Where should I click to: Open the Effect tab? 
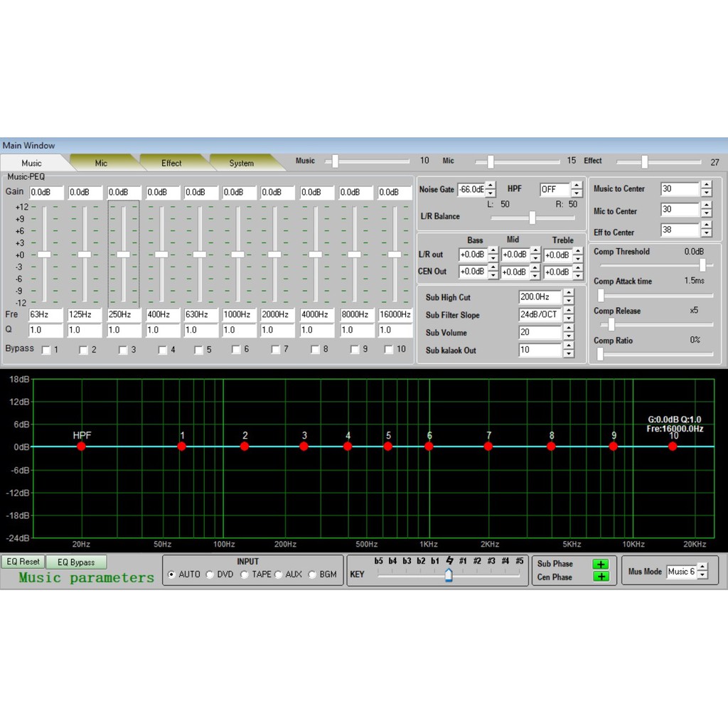(171, 164)
